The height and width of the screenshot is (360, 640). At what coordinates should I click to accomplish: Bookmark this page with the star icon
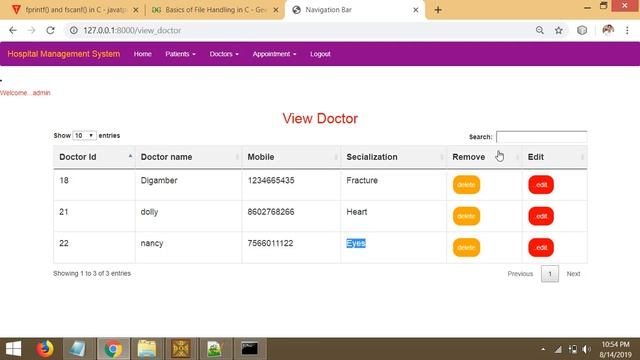point(558,30)
